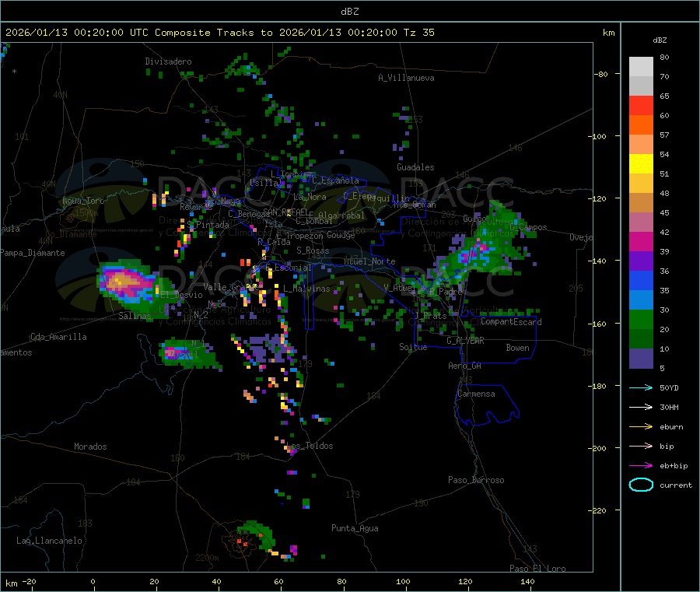Image resolution: width=700 pixels, height=592 pixels.
Task: Pick the light blue swatch between 35 and 30
Action: (x=641, y=300)
